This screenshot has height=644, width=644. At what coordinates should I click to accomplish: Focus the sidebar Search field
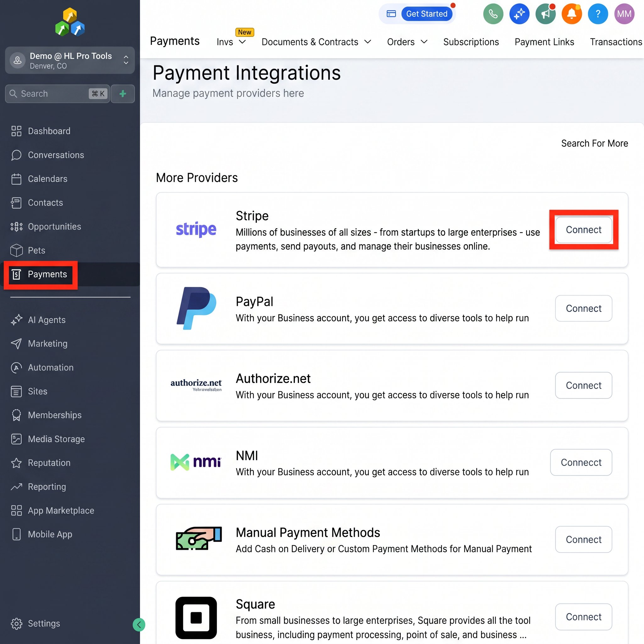[57, 94]
